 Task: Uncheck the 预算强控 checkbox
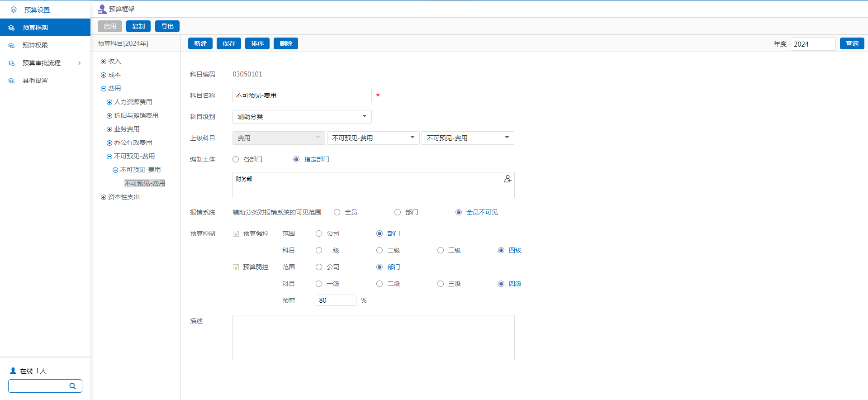pos(236,234)
